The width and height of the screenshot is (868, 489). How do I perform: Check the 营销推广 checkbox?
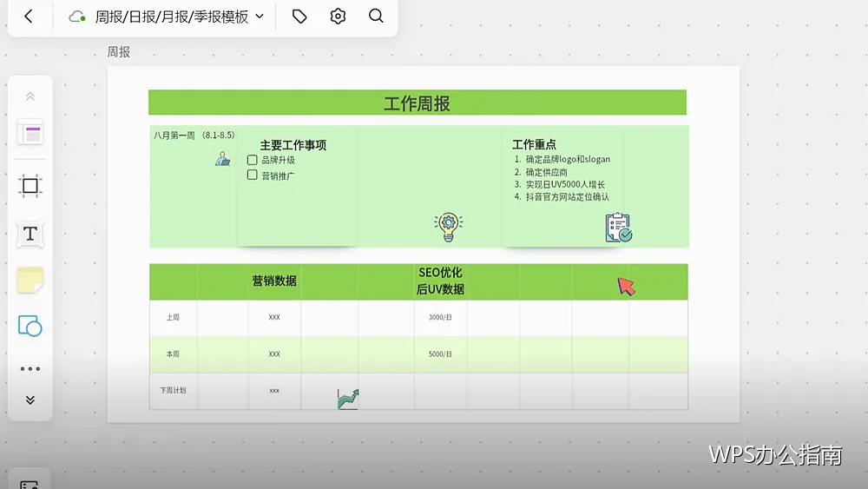point(253,175)
